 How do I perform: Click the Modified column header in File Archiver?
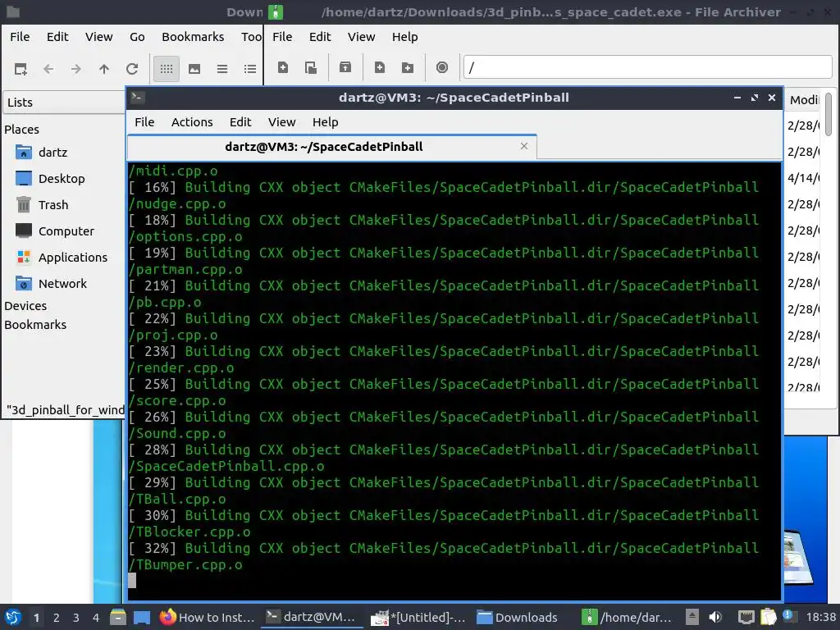click(803, 100)
